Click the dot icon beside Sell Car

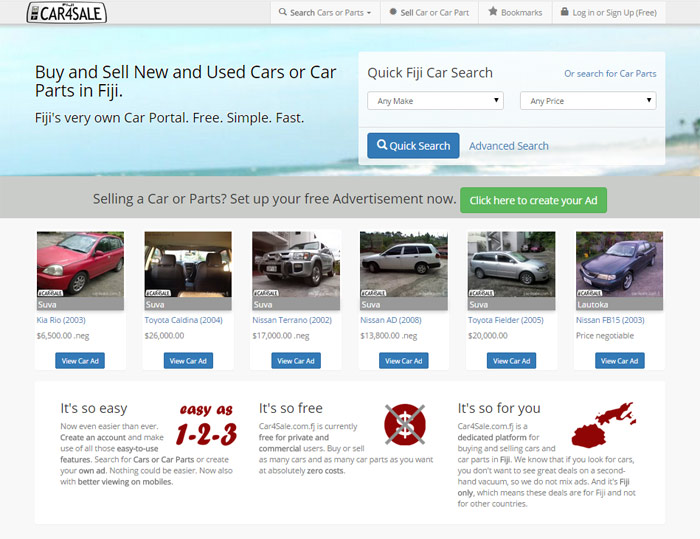(393, 12)
